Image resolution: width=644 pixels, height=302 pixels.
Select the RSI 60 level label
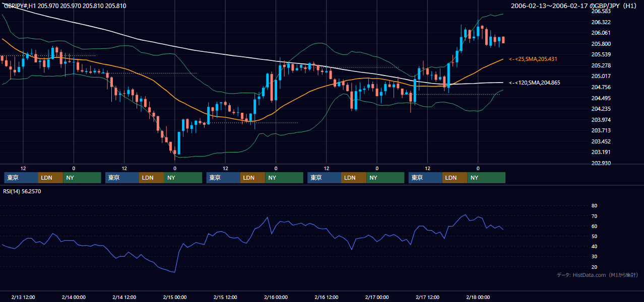(594, 226)
